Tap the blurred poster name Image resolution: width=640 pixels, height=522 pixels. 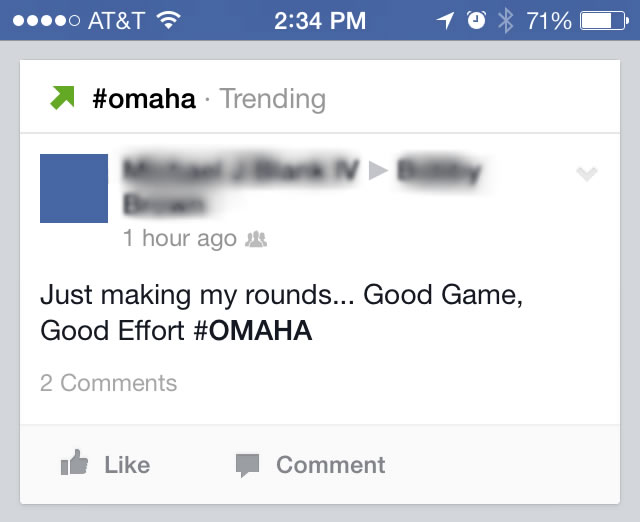click(x=241, y=170)
